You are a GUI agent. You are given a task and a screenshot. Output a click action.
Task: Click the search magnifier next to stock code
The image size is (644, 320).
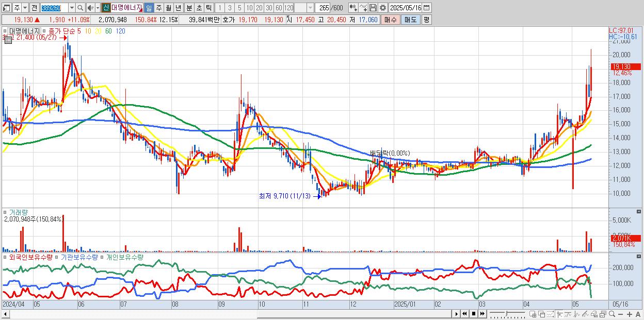click(x=81, y=8)
